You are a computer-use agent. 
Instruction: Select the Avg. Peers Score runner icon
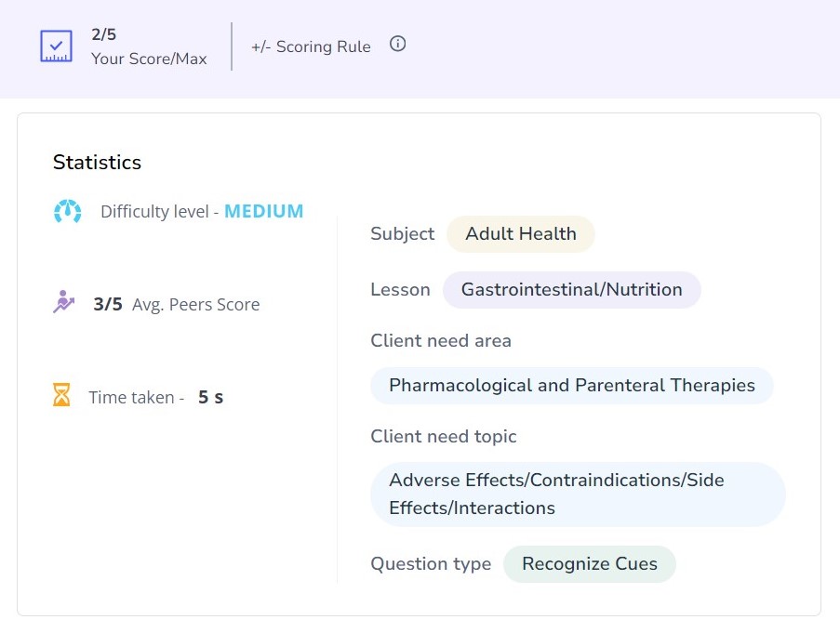pyautogui.click(x=63, y=303)
